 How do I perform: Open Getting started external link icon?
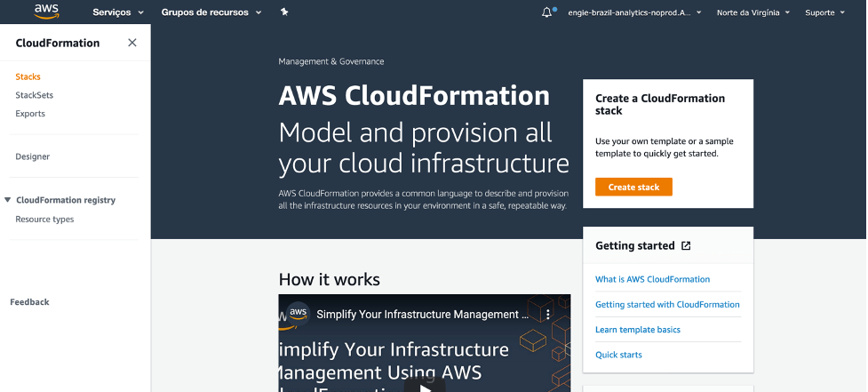686,246
